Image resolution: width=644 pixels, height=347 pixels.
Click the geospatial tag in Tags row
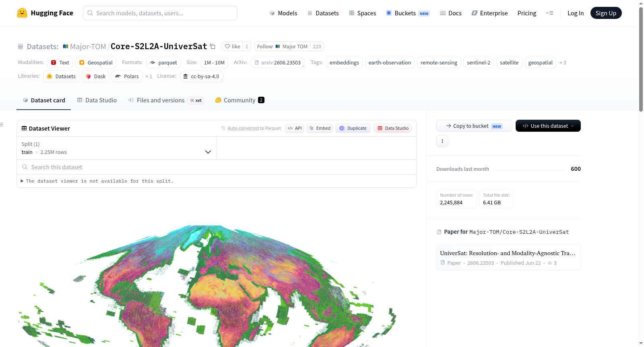pyautogui.click(x=540, y=63)
